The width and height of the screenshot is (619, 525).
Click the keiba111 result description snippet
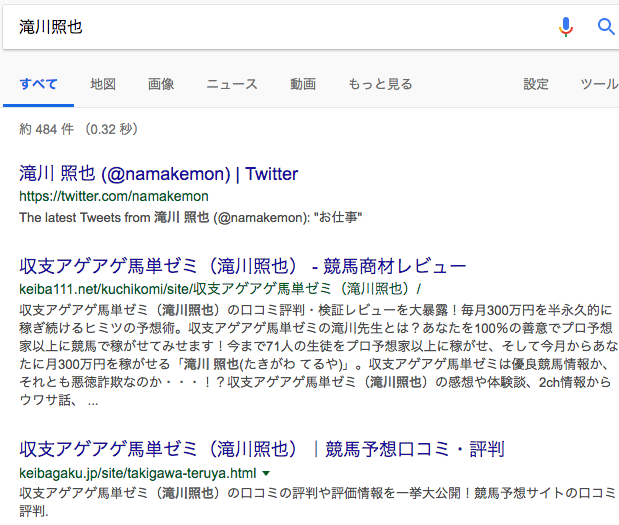318,355
